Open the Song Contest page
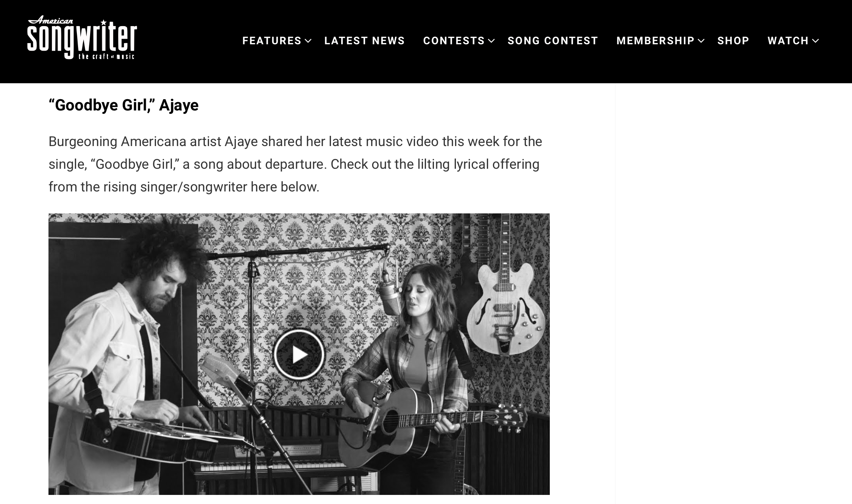852x504 pixels. coord(553,41)
